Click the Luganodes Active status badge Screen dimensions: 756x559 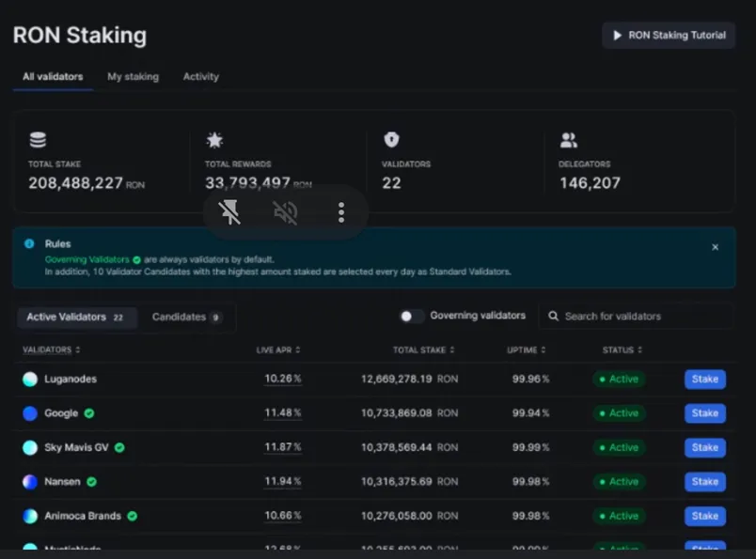click(619, 380)
